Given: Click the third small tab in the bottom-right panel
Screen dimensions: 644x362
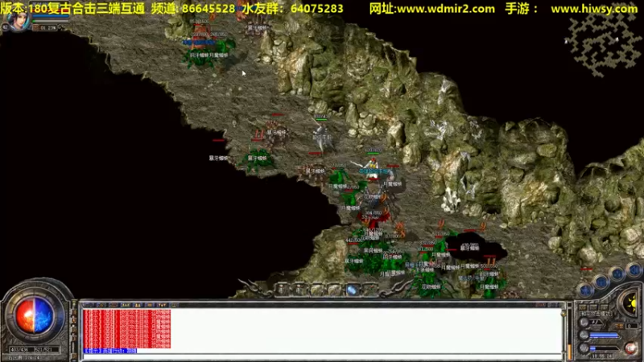Looking at the screenshot, I should pyautogui.click(x=605, y=307).
